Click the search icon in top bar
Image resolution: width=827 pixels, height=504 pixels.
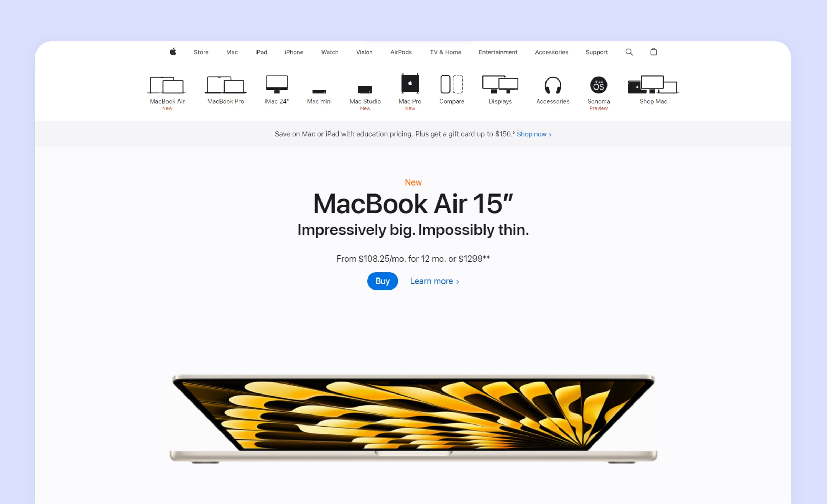click(x=629, y=52)
